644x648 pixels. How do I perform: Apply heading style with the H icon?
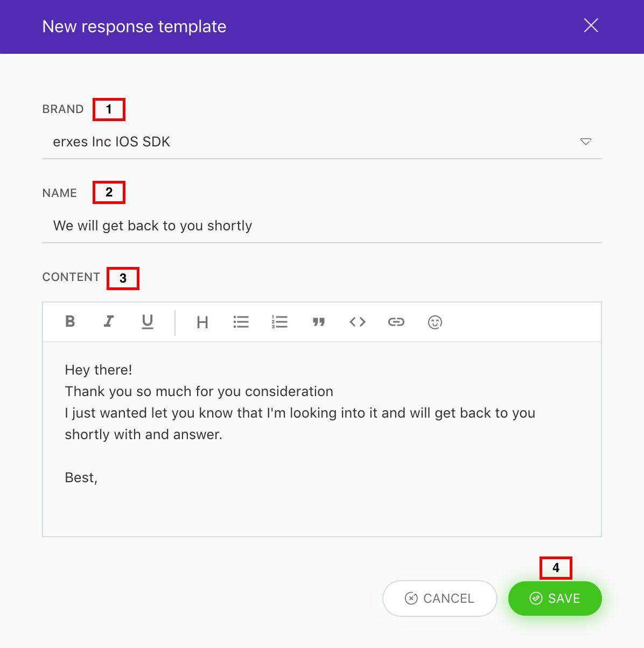point(202,322)
